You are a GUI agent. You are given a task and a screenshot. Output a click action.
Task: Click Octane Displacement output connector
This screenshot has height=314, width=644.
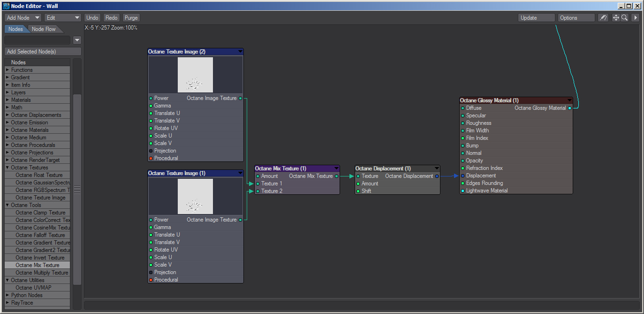tap(437, 176)
